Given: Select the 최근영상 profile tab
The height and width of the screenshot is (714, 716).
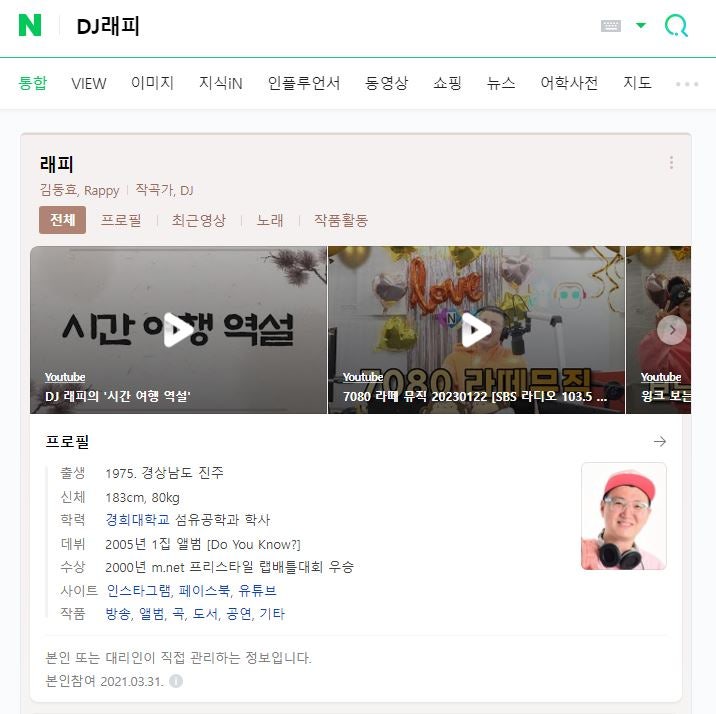Looking at the screenshot, I should click(x=199, y=220).
